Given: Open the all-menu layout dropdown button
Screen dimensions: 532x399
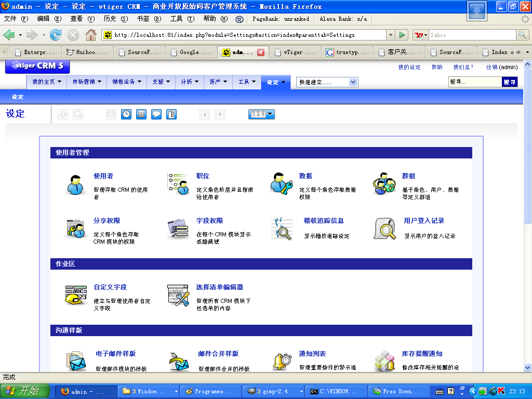Looking at the screenshot, I should [x=261, y=114].
